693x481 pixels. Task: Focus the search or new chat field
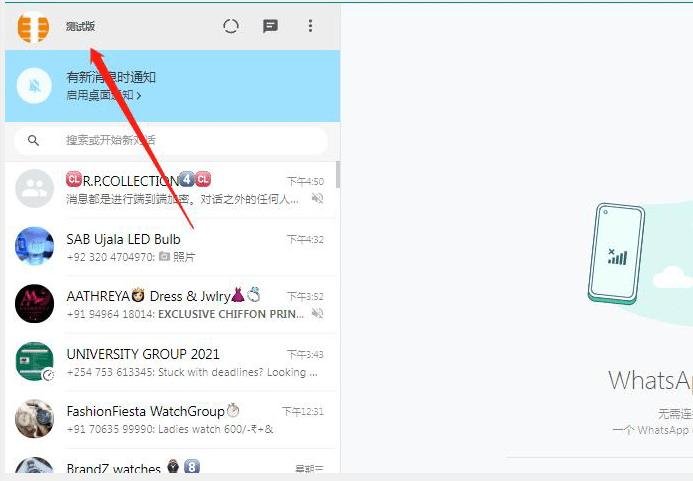pos(171,141)
